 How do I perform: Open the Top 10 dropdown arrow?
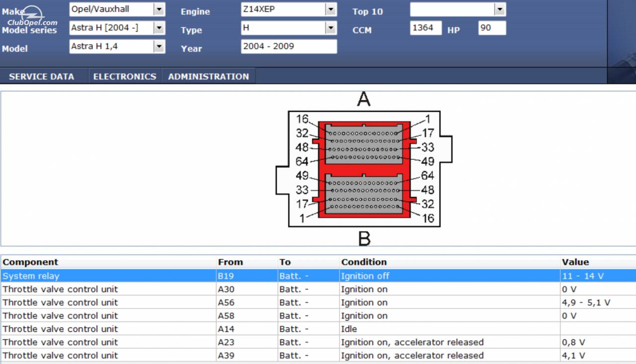500,9
